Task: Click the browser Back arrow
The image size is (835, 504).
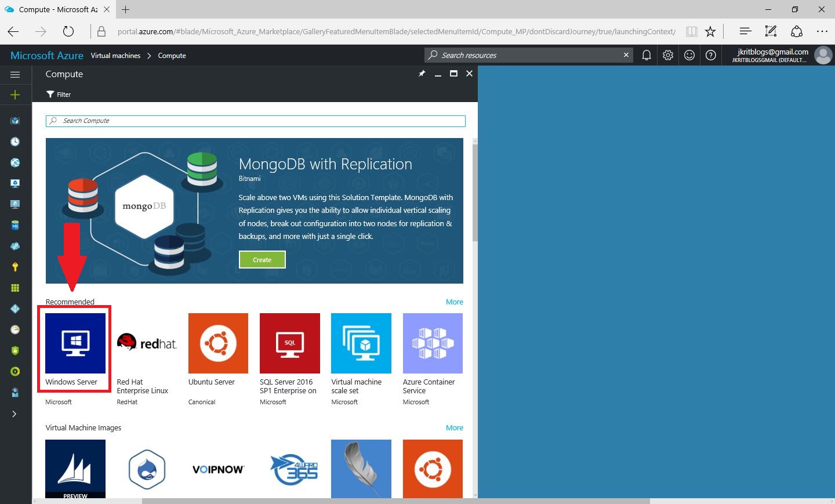Action: click(13, 31)
